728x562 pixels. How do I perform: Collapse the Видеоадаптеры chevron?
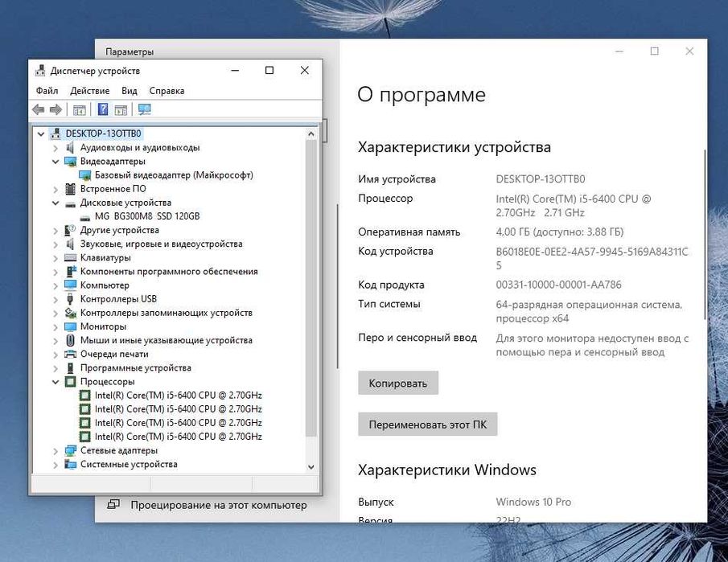56,162
